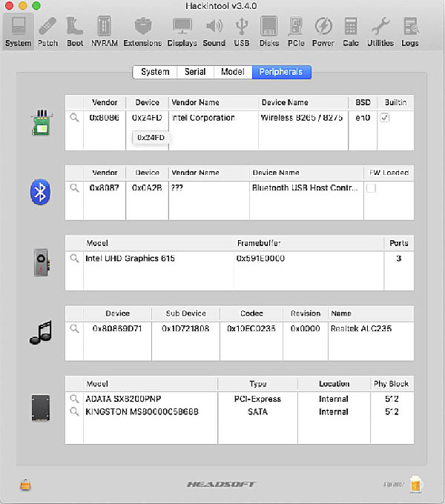Toggle the FW Loaded checkbox for Bluetooth
The image size is (445, 504).
[x=371, y=188]
